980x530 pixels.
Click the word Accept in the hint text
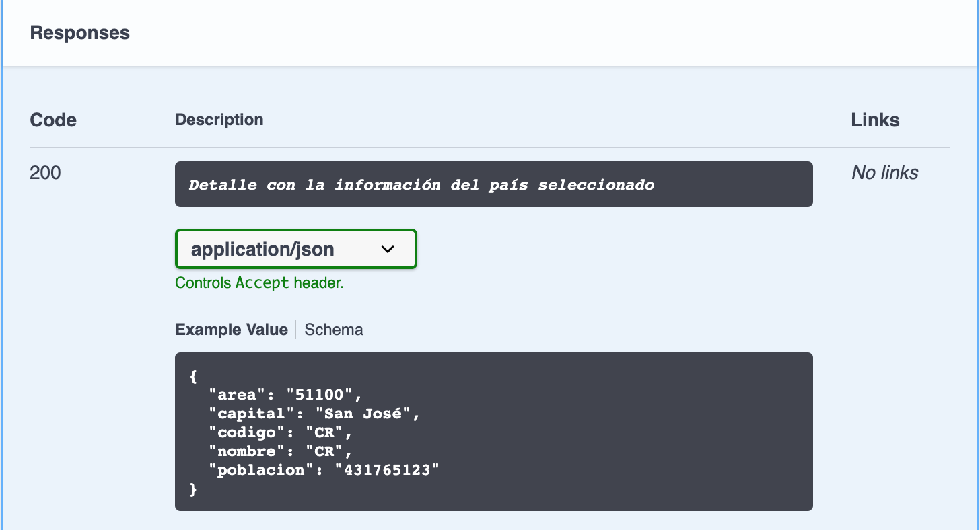[262, 283]
